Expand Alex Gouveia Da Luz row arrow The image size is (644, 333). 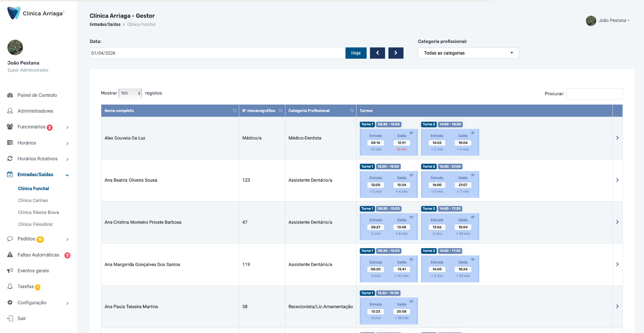(x=618, y=138)
